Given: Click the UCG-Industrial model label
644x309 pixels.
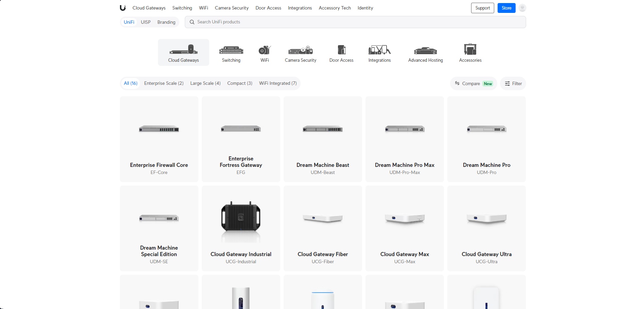Looking at the screenshot, I should click(241, 262).
